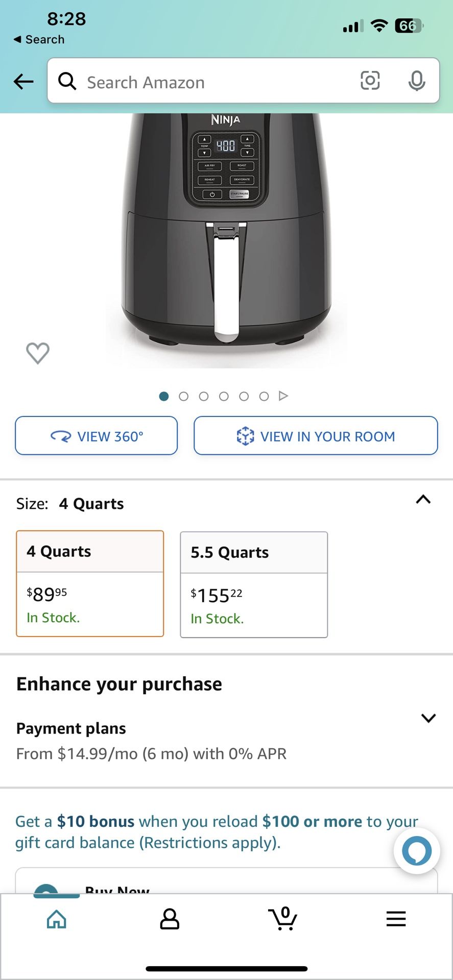453x980 pixels.
Task: Tap the video play indicator triangle
Action: point(283,396)
